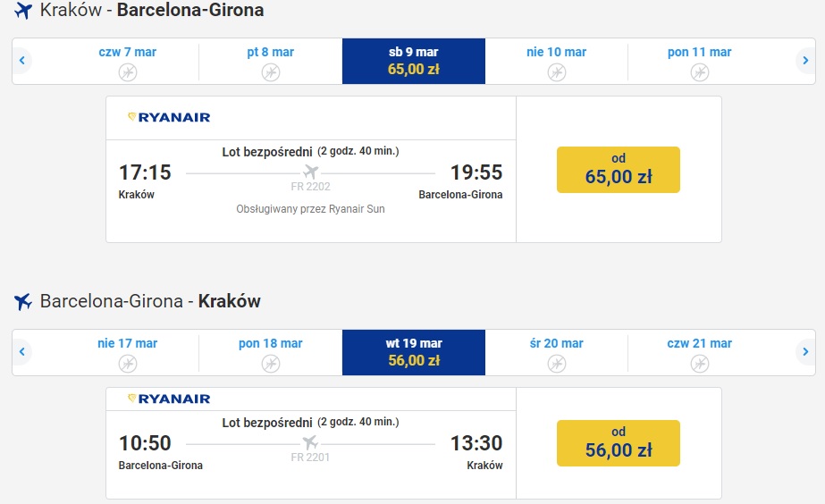Choose the outbound fare od 65,00 zł
The height and width of the screenshot is (504, 825).
pyautogui.click(x=619, y=170)
